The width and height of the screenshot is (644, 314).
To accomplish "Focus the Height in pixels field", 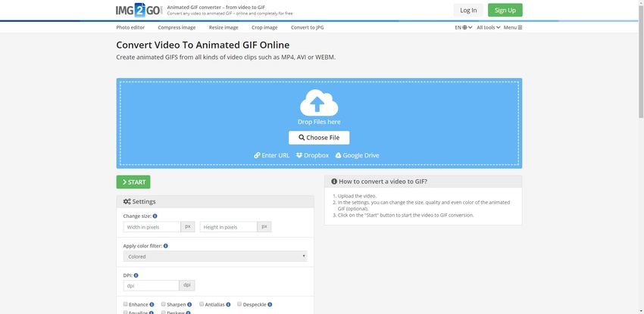I will point(228,227).
